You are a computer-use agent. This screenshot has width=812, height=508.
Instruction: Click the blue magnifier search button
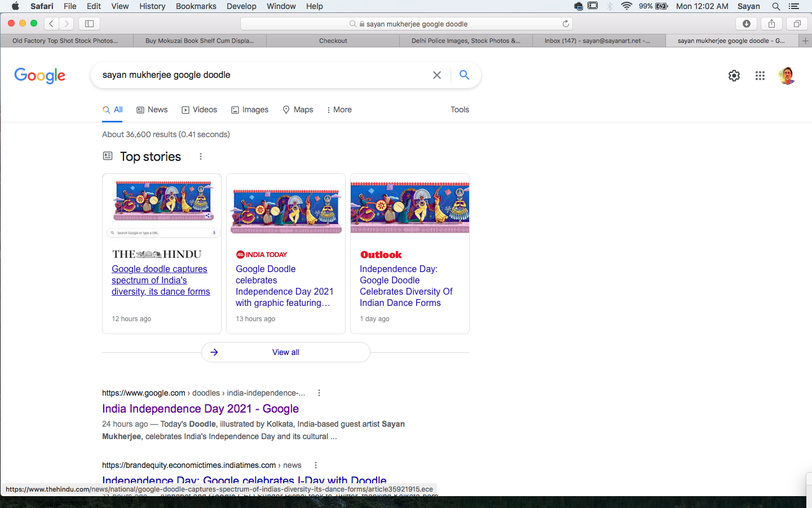[464, 75]
